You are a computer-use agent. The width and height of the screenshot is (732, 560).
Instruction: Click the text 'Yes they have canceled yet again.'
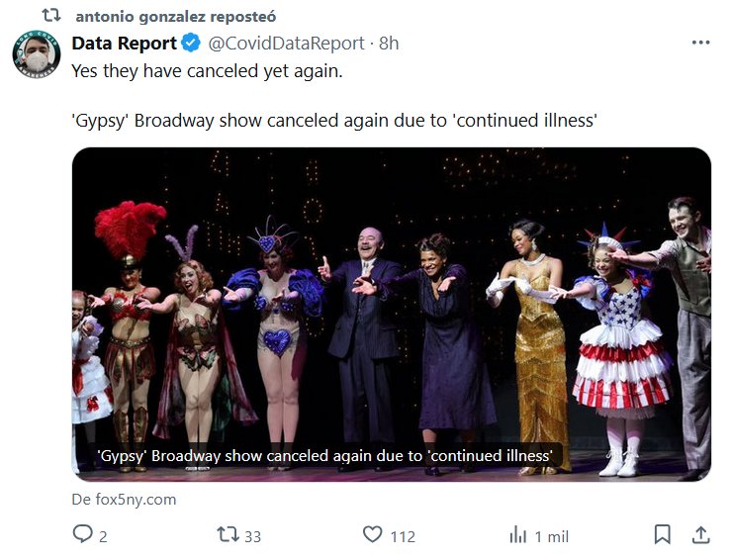click(x=207, y=71)
